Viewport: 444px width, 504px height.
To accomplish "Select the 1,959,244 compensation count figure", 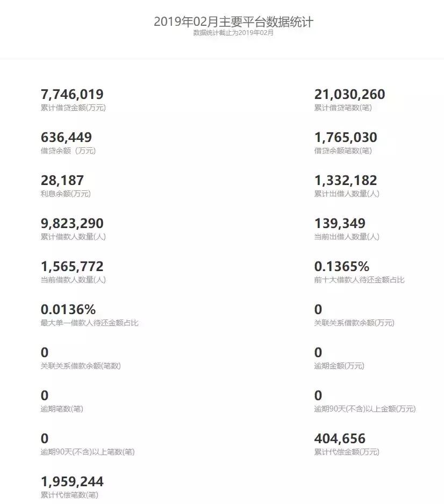I will click(72, 481).
